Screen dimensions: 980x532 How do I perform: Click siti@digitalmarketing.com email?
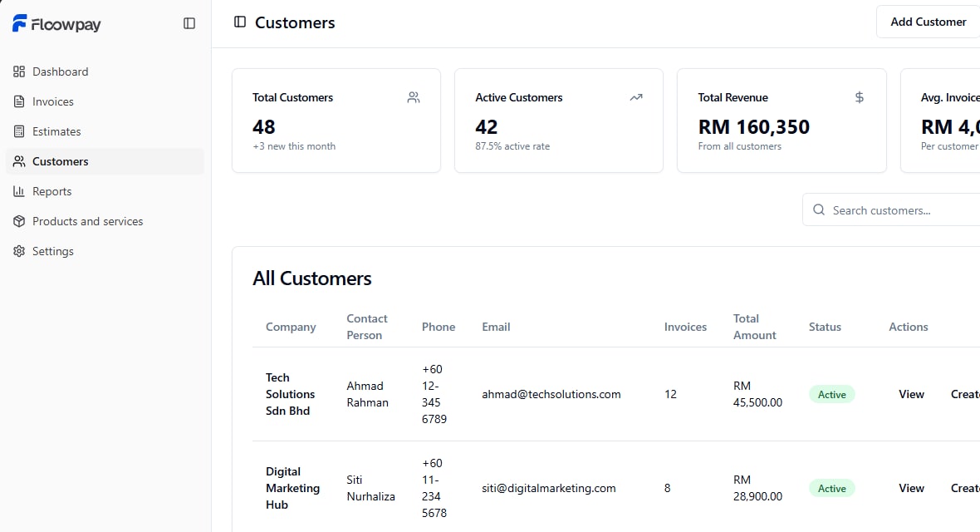coord(549,488)
